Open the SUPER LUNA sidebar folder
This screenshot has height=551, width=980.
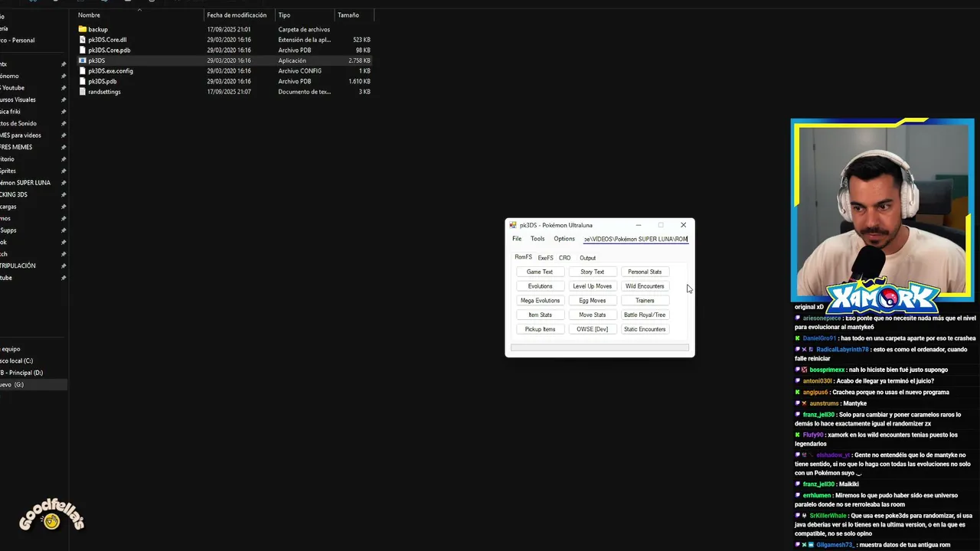pos(27,183)
